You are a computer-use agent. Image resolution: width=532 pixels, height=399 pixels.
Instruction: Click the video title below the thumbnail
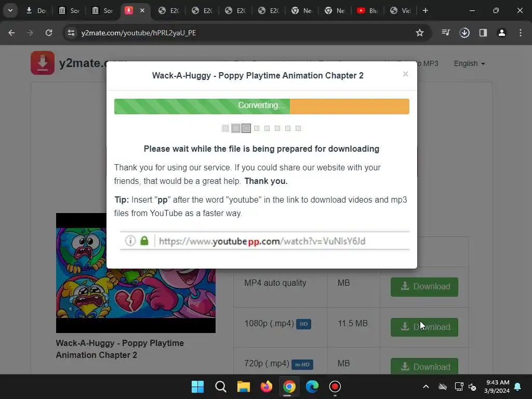click(120, 349)
